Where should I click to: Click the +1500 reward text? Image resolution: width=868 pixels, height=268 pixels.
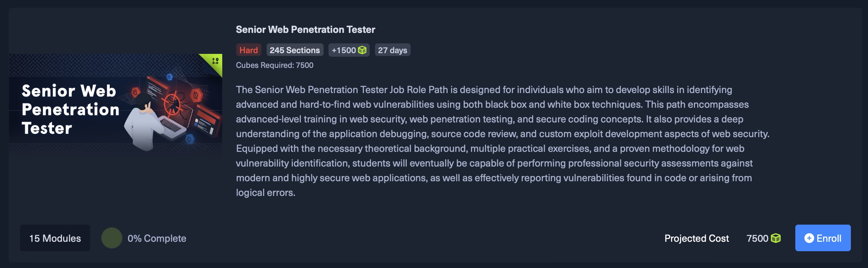[x=343, y=50]
